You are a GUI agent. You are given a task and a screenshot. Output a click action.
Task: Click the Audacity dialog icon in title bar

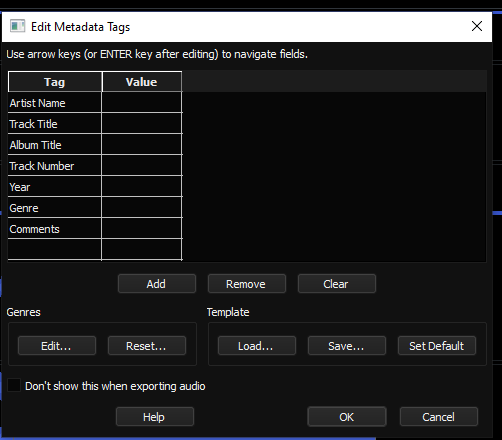[17, 26]
